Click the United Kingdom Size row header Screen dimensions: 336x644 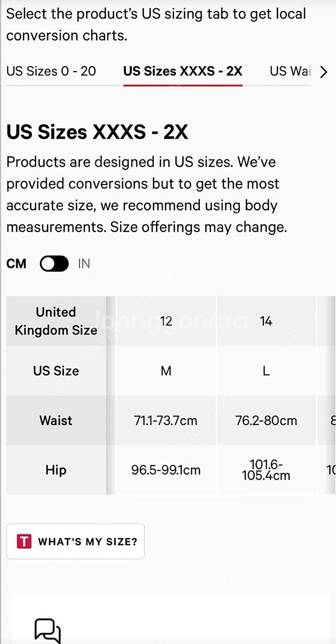[x=56, y=321]
